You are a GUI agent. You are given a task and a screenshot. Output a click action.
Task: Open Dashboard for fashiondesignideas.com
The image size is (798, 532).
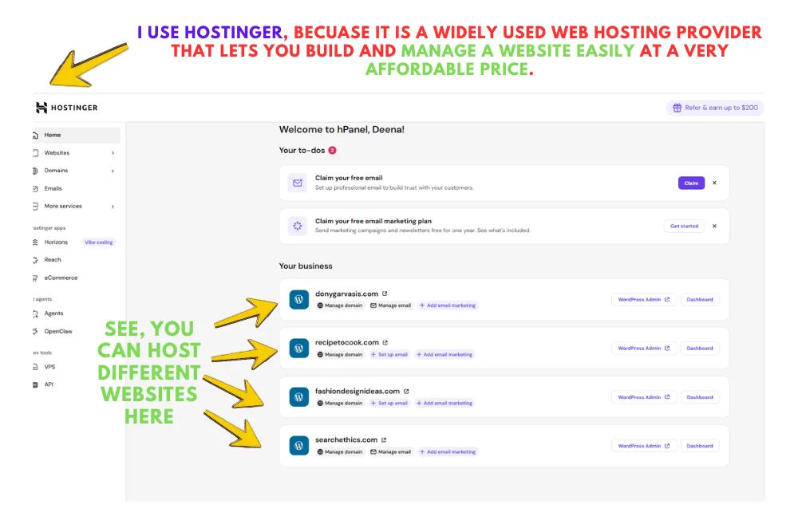[x=700, y=397]
